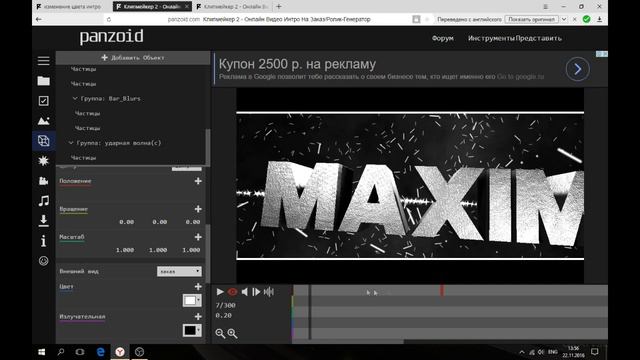The width and height of the screenshot is (640, 360).
Task: Click the MAXIM preview viewport
Action: (410, 186)
